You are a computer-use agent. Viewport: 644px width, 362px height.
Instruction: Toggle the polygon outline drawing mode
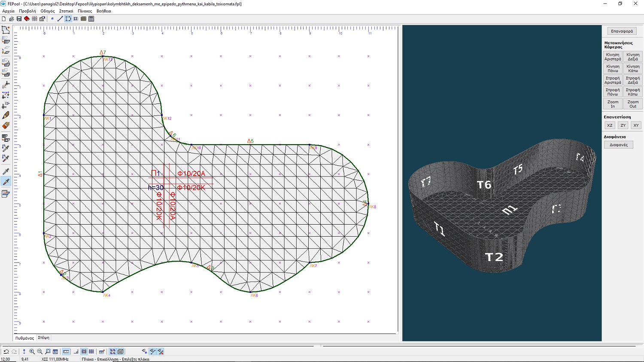pos(68,19)
